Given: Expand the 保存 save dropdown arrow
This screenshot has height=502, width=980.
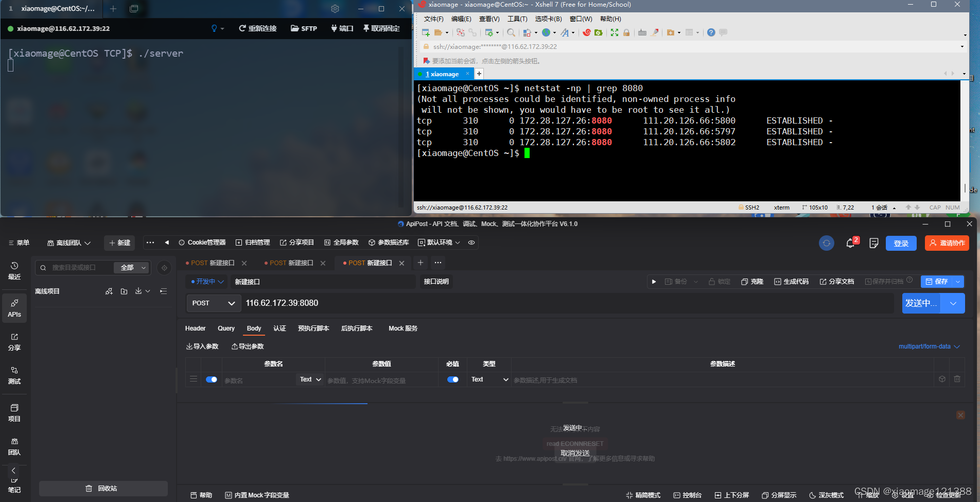Looking at the screenshot, I should tap(958, 282).
